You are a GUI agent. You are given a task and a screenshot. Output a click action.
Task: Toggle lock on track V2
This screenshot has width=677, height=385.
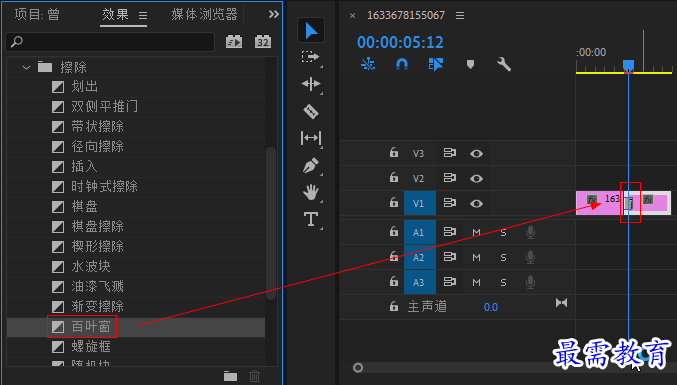click(x=394, y=177)
